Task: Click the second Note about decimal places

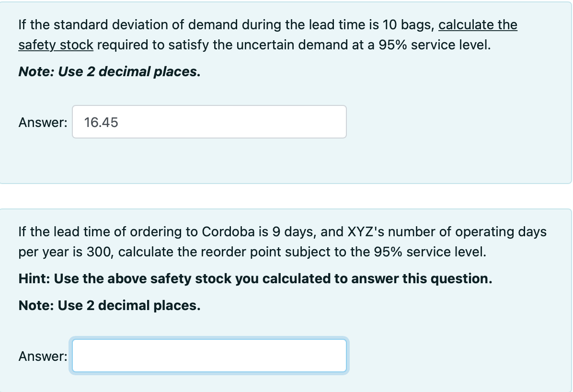Action: (109, 305)
